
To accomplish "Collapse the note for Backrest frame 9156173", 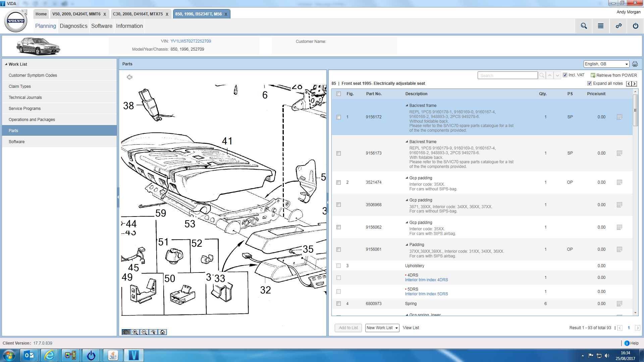I will point(407,142).
